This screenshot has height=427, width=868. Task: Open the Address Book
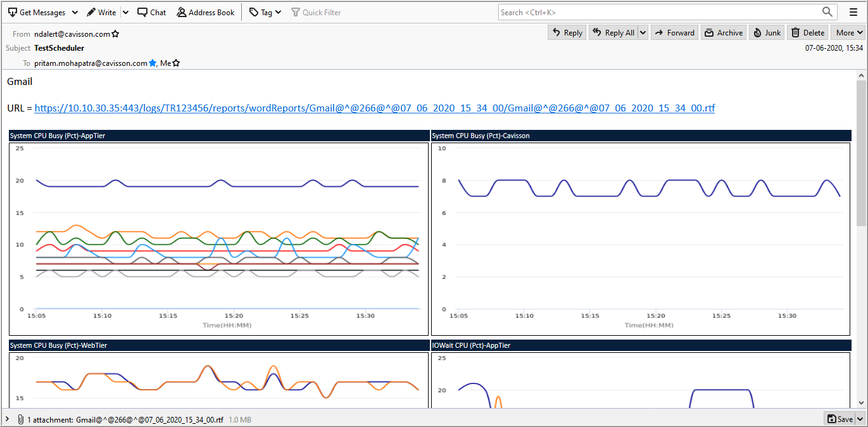coord(206,12)
